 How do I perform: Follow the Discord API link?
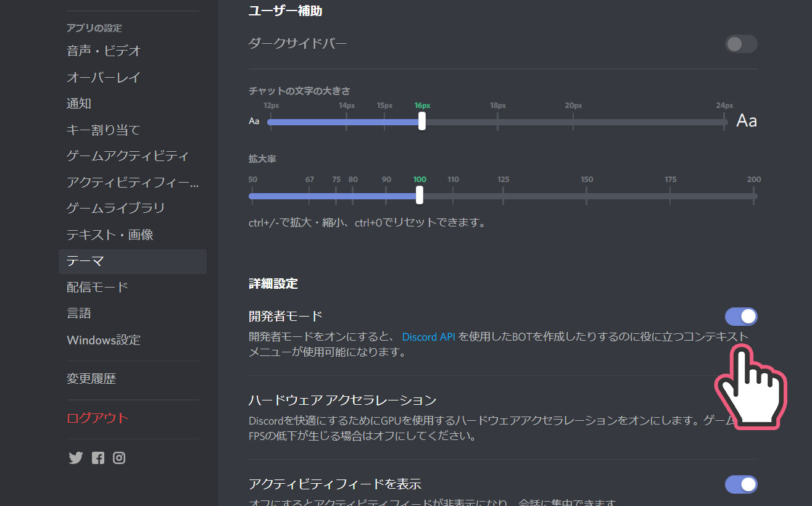click(428, 337)
